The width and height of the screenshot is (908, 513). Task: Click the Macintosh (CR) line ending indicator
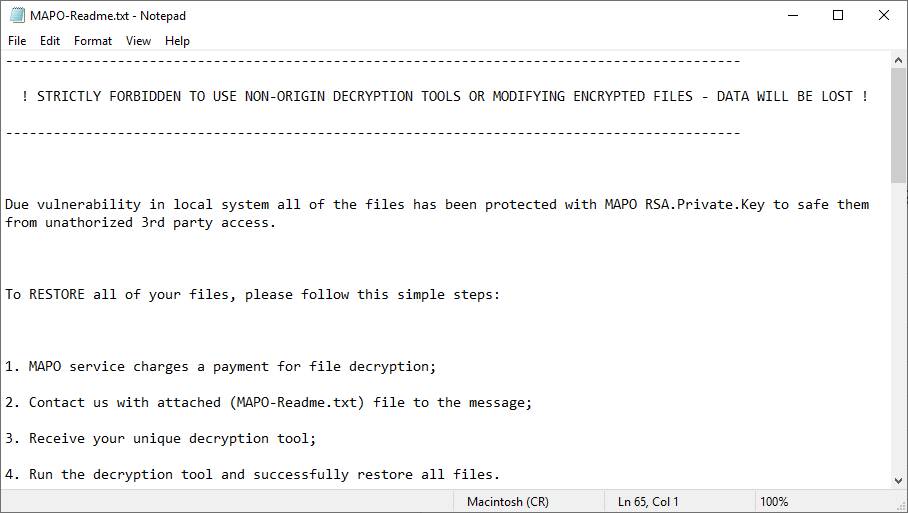[507, 501]
